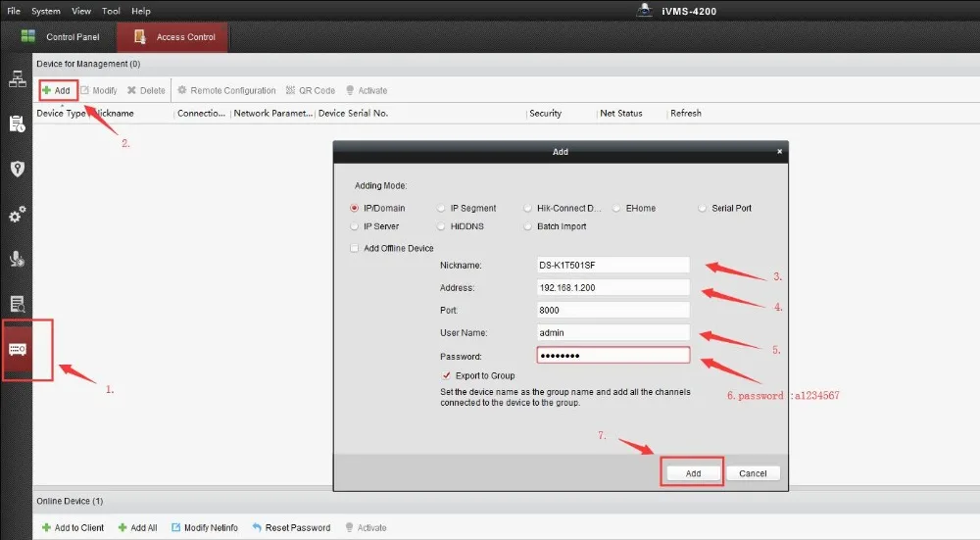Click Delete in the device toolbar

(x=146, y=90)
